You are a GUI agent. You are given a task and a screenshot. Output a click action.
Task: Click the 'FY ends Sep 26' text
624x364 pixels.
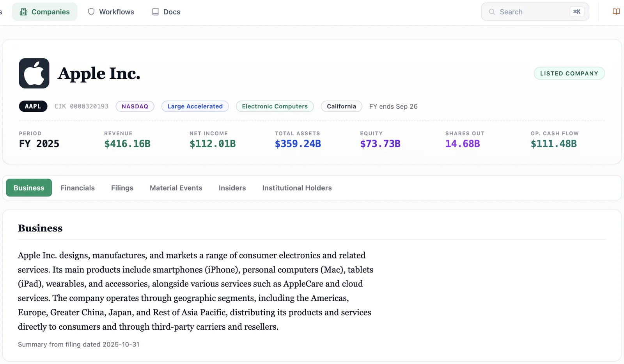pos(393,106)
